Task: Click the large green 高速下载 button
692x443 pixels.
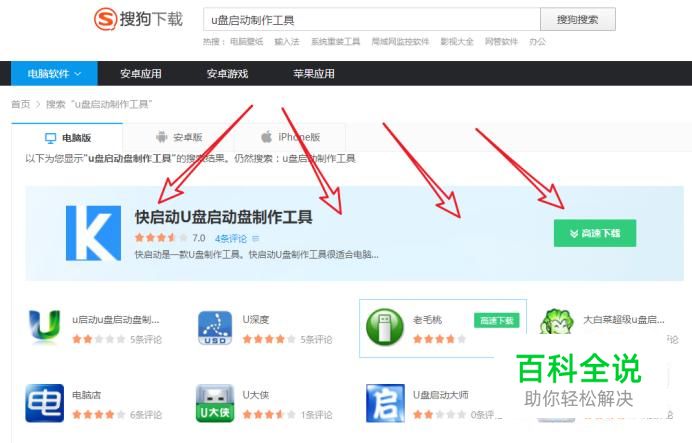Action: (x=595, y=233)
